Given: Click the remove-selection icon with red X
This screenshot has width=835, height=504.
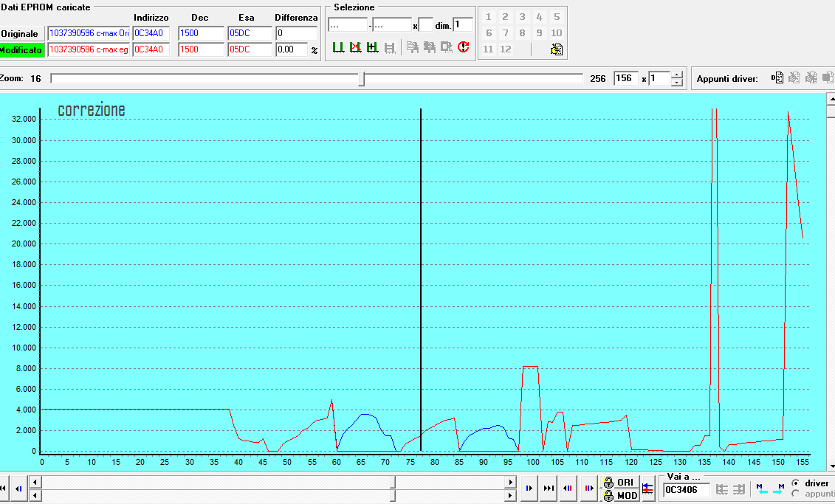Looking at the screenshot, I should pos(355,47).
